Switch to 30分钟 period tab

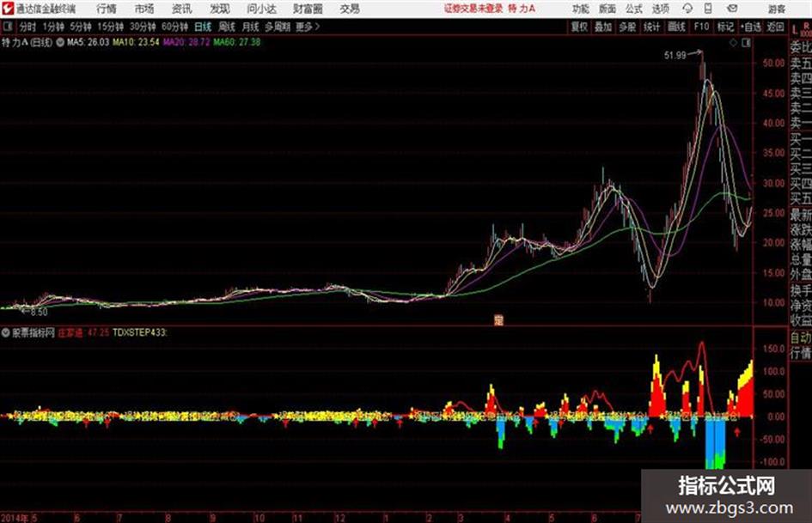pos(143,27)
